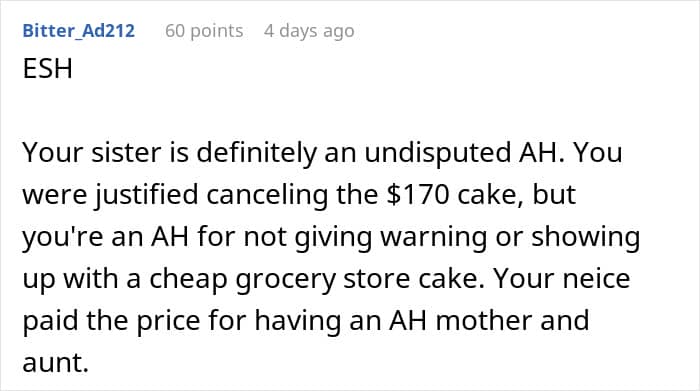The image size is (700, 391).
Task: Click the word sister in the first line
Action: [126, 153]
